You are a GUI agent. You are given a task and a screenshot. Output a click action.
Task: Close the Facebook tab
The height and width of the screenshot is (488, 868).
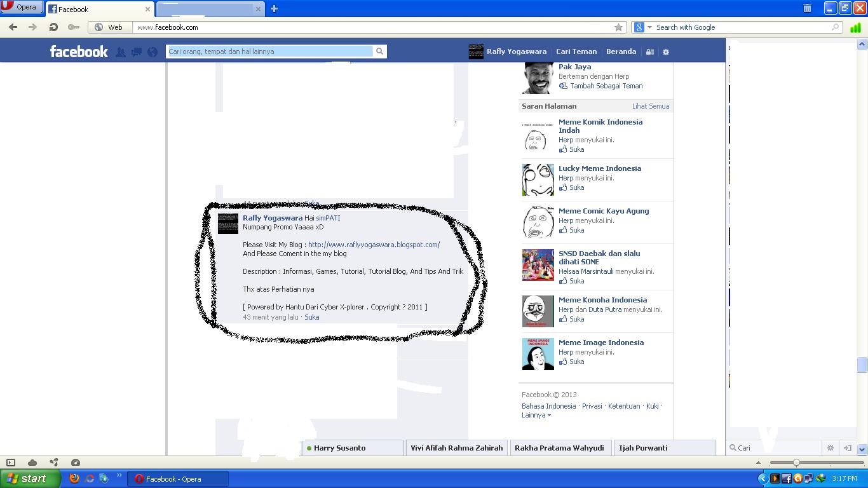coord(148,9)
